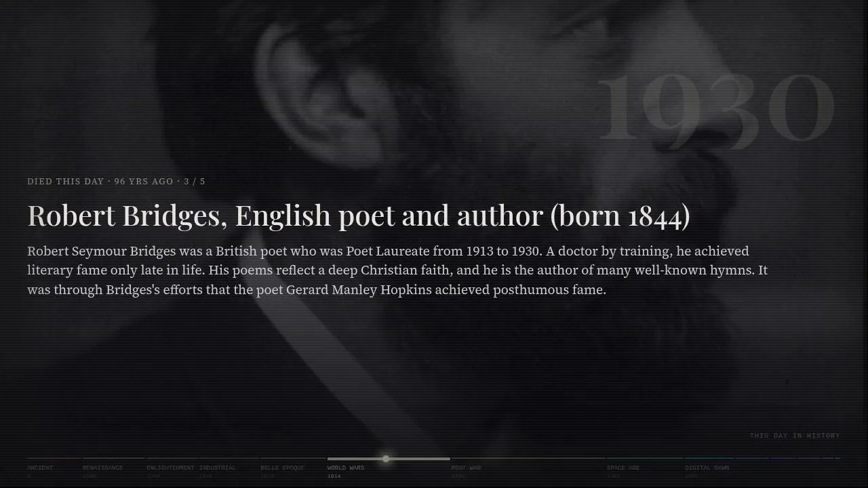Click the 1914 year under World Wars
This screenshot has width=868, height=488.
tap(334, 476)
